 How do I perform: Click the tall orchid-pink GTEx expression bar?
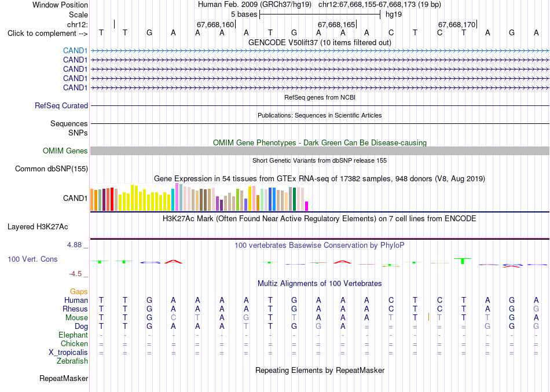(177, 197)
